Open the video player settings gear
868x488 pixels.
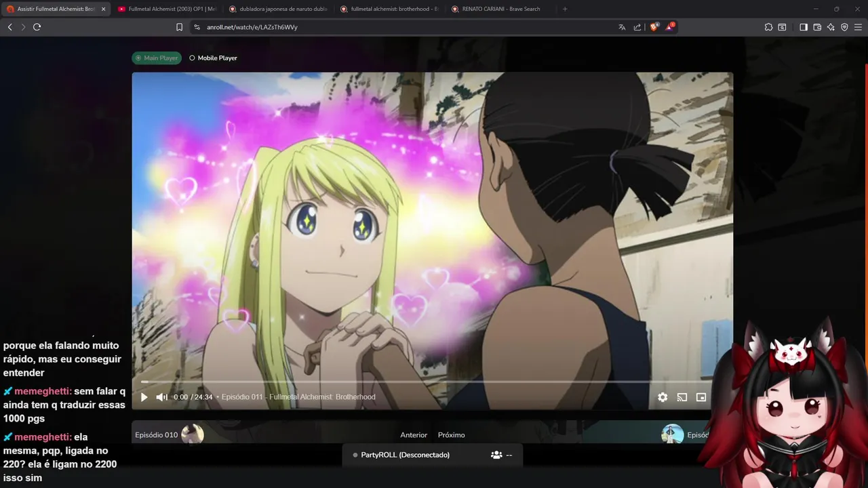click(663, 397)
